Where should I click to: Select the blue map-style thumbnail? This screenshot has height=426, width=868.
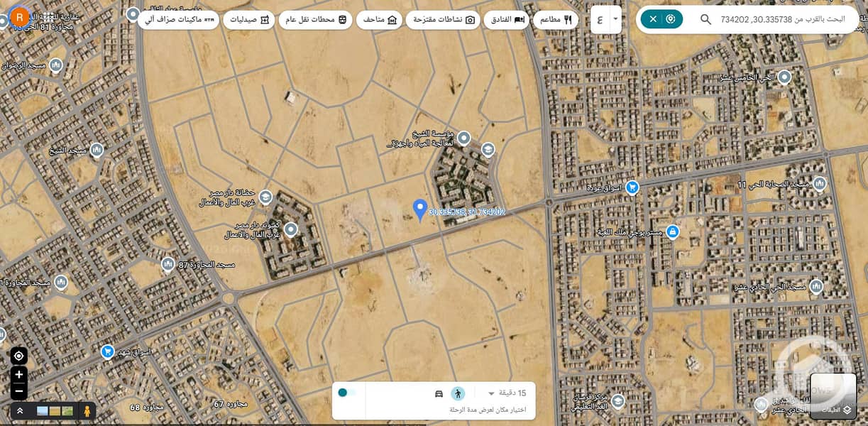(43, 410)
